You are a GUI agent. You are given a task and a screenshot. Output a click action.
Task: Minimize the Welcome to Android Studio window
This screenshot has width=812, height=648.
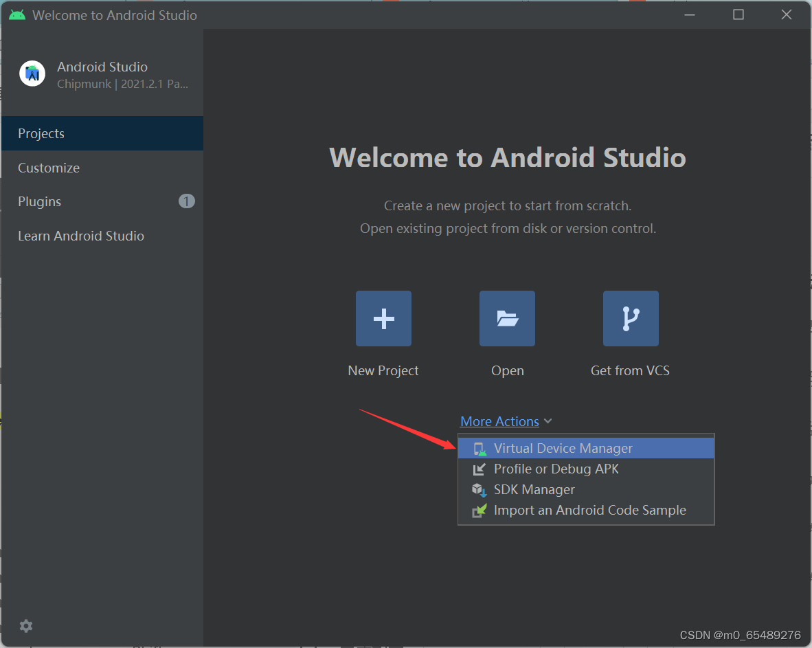click(690, 15)
